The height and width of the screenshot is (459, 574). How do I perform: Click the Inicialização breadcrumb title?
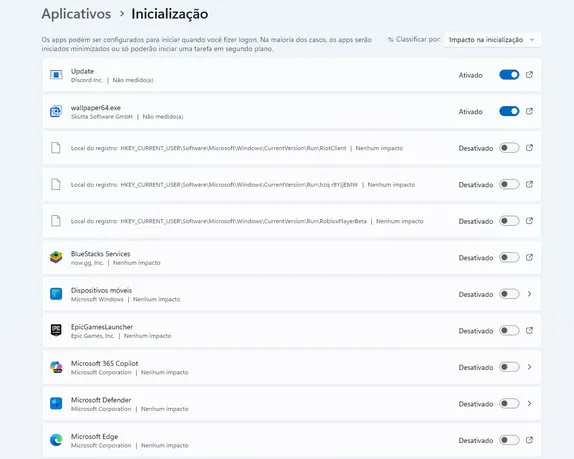(170, 14)
